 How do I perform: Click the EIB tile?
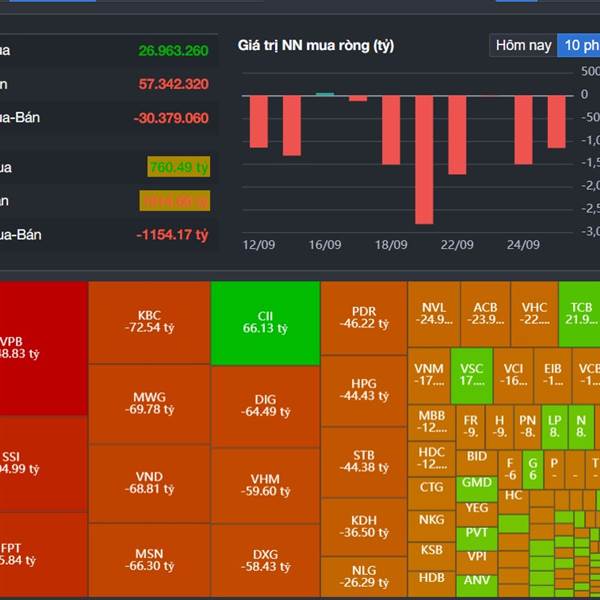point(553,376)
